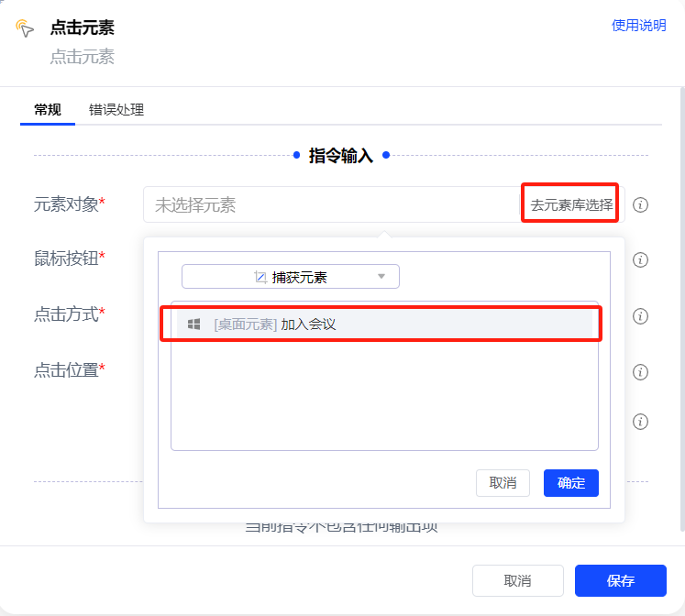Click the Windows icon beside 加入会议
This screenshot has width=685, height=616.
(x=193, y=324)
